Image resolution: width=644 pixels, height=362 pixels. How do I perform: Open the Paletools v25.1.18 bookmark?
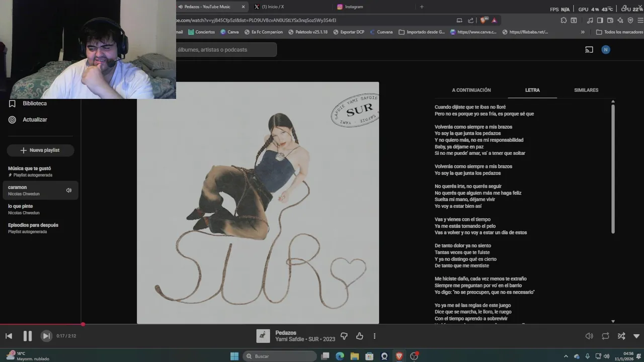(308, 32)
